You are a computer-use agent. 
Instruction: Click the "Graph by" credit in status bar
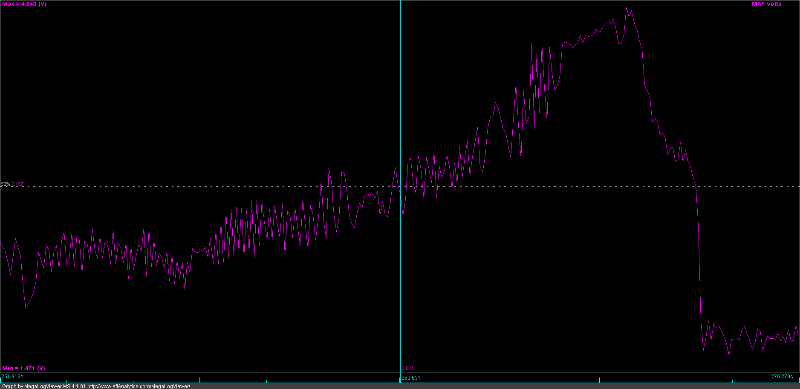(x=95, y=386)
